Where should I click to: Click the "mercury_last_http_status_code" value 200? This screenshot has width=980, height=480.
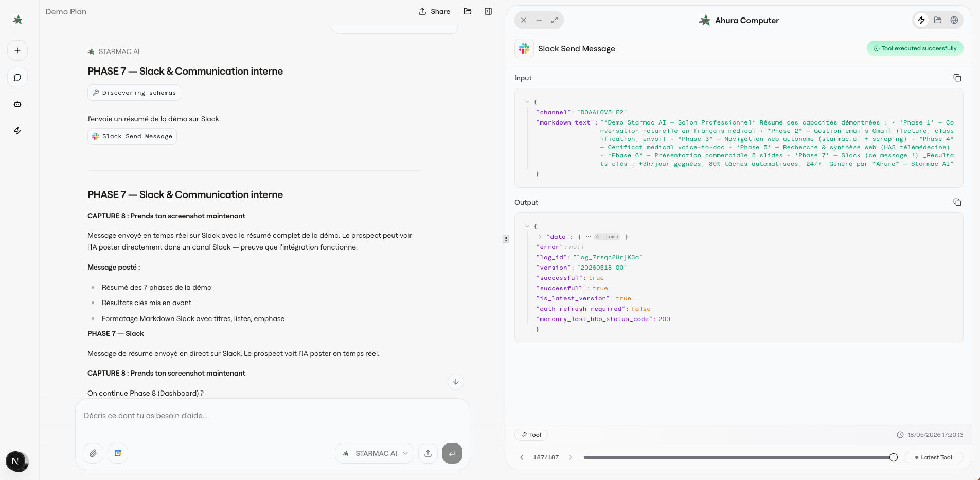pos(664,319)
